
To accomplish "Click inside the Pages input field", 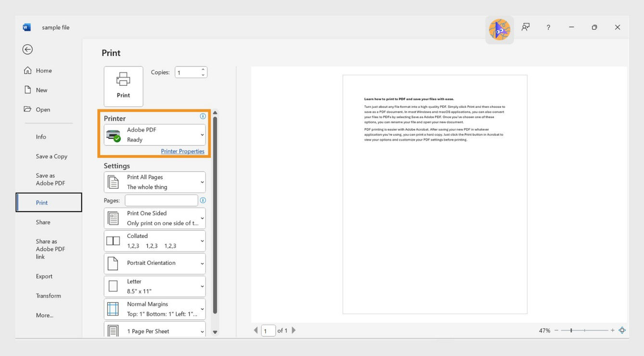I will 161,200.
